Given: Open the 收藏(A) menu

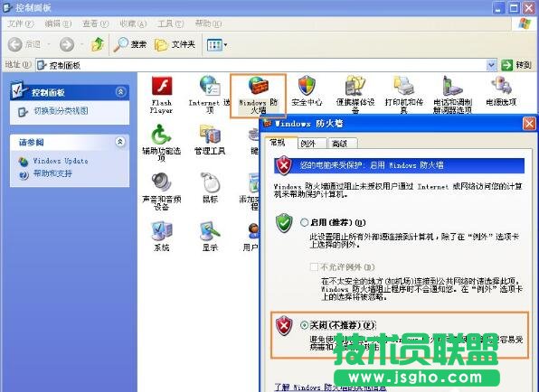Looking at the screenshot, I should [133, 23].
